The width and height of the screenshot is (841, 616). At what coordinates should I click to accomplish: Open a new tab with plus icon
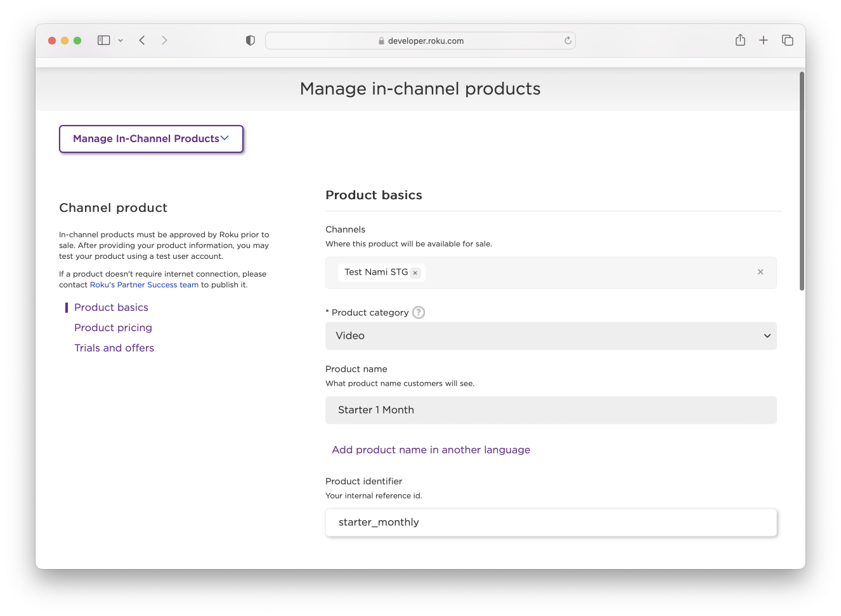764,41
